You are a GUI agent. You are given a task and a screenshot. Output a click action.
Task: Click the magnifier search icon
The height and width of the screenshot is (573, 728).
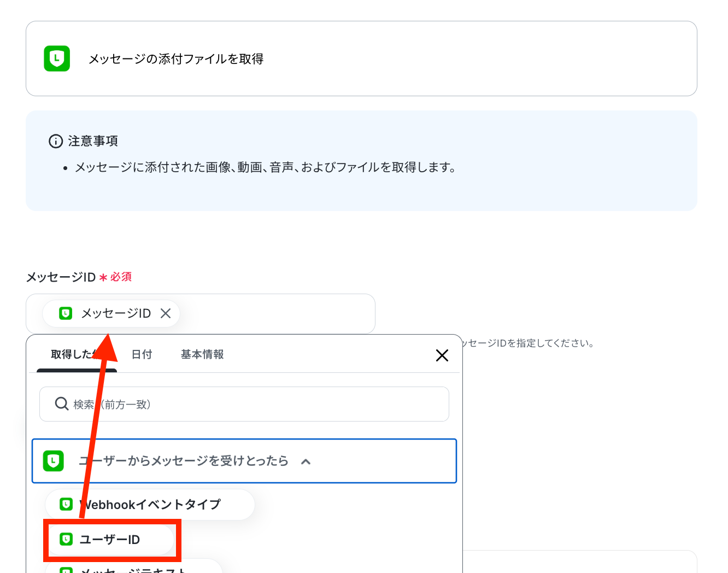coord(62,404)
